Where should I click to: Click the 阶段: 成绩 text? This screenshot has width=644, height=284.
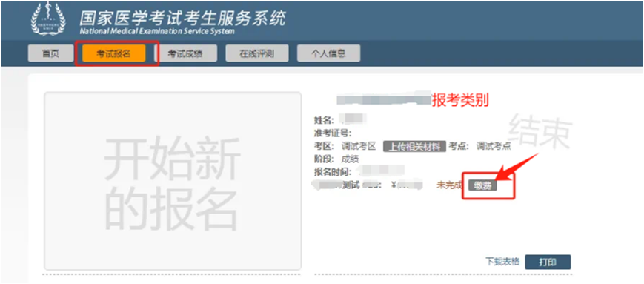(336, 159)
